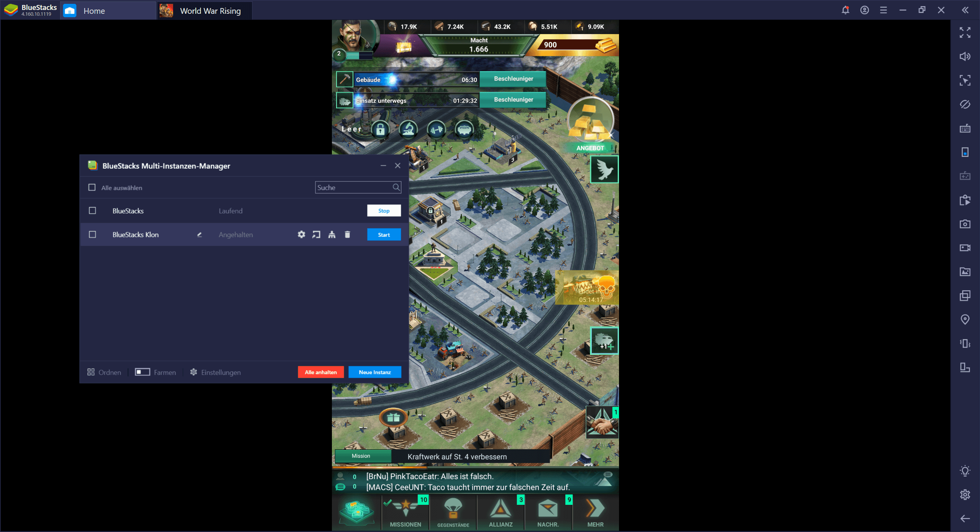Open the ALLIANZ menu
This screenshot has width=980, height=532.
click(x=501, y=513)
